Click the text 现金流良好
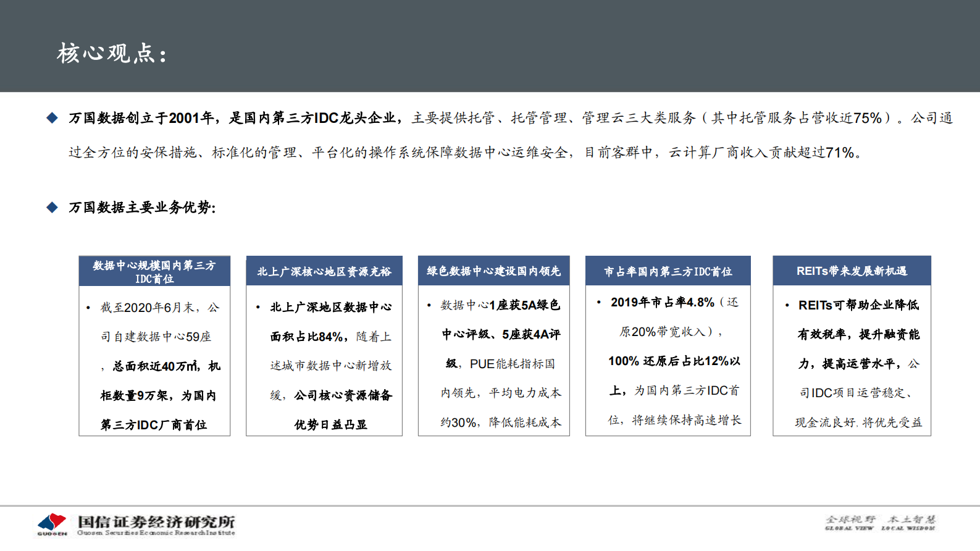Screen dimensions: 980x551 pos(825,423)
